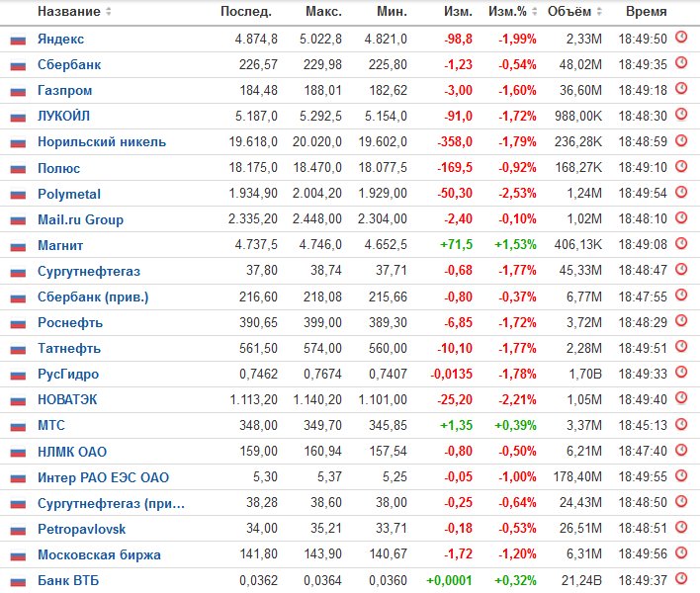This screenshot has width=700, height=593.
Task: Click the clock icon in the МТС row
Action: [681, 423]
